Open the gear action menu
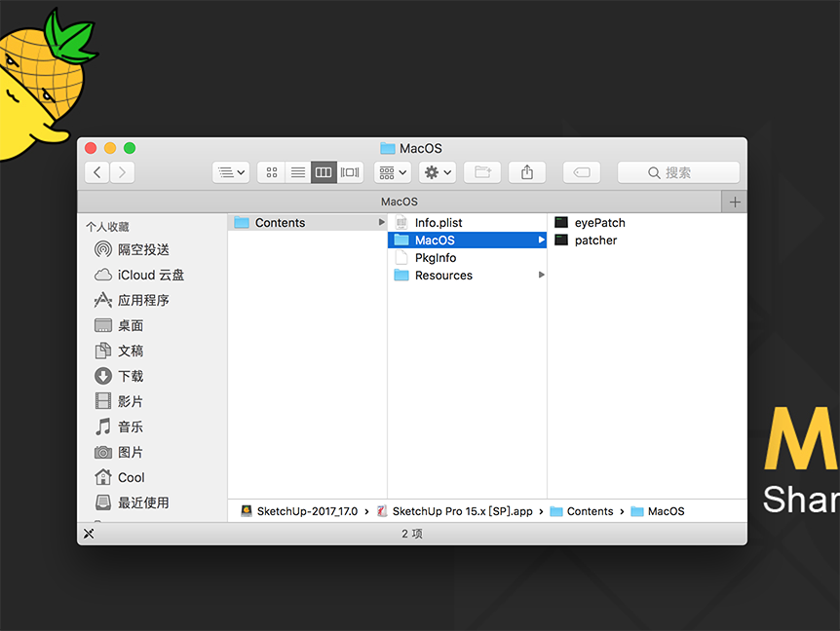The width and height of the screenshot is (840, 631). [438, 172]
